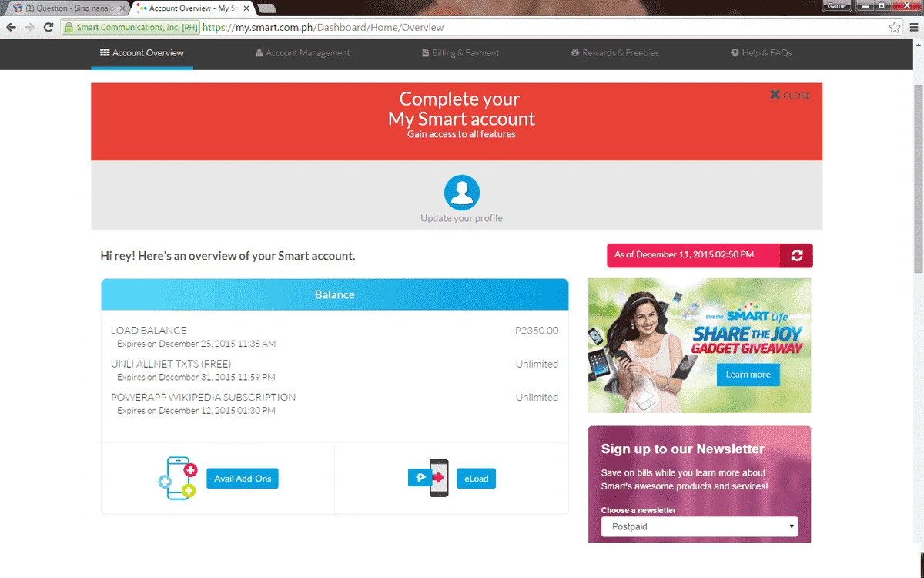The width and height of the screenshot is (924, 578).
Task: Click the Balance panel header
Action: coord(335,294)
